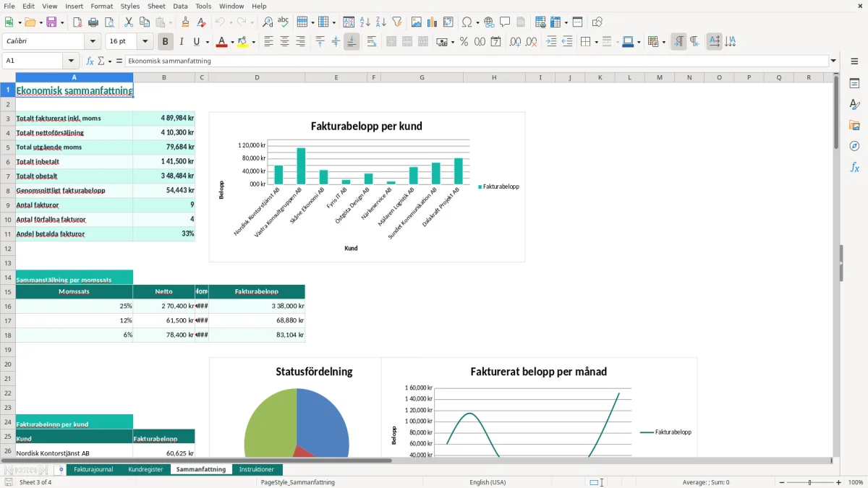
Task: Toggle Align Right
Action: click(x=300, y=42)
